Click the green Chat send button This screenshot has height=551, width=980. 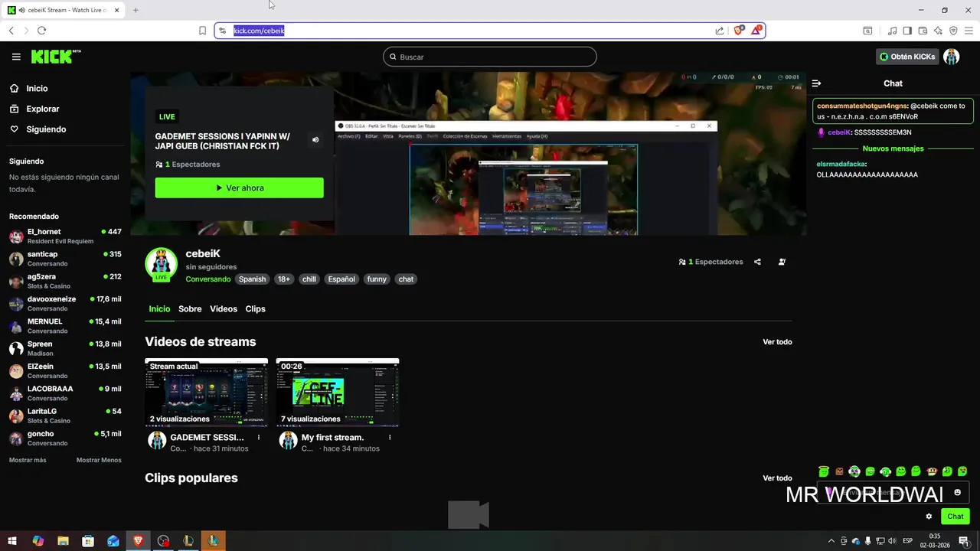coord(955,517)
